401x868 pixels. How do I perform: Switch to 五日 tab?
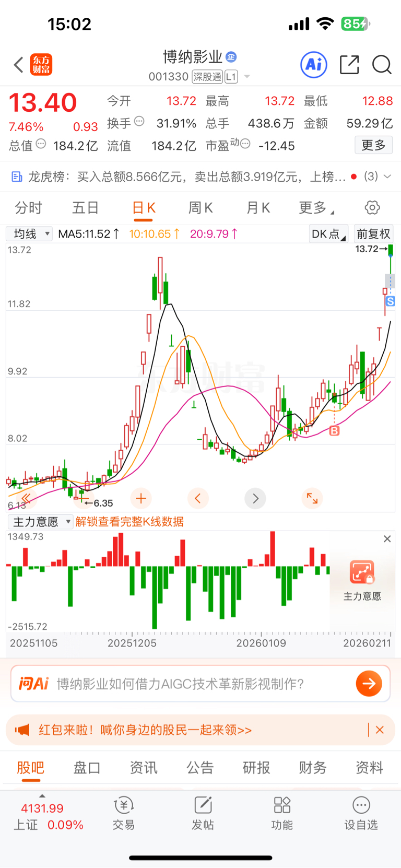click(85, 208)
